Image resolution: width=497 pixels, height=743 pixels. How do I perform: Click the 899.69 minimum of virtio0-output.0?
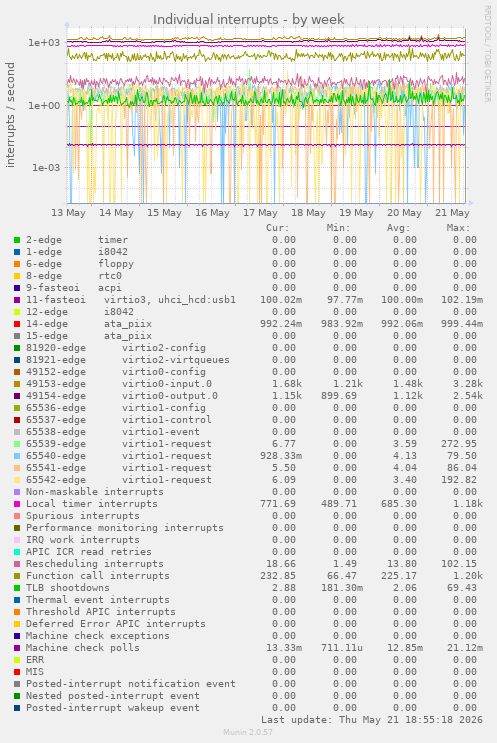point(341,396)
